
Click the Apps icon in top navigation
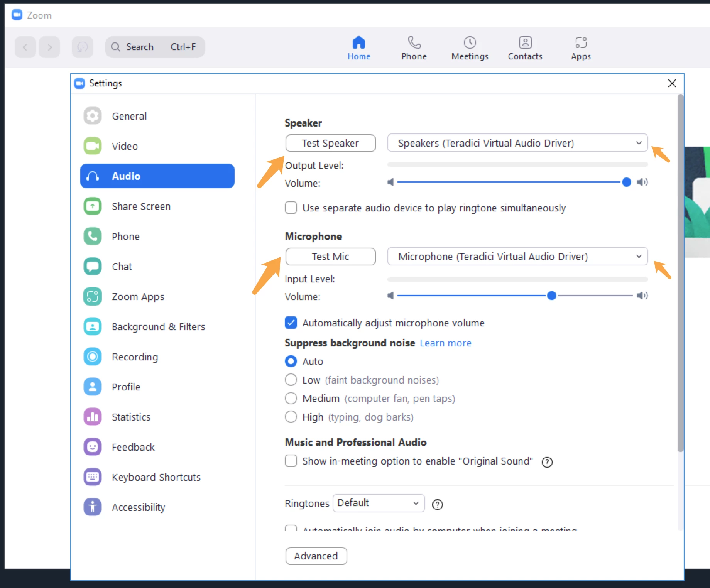581,42
